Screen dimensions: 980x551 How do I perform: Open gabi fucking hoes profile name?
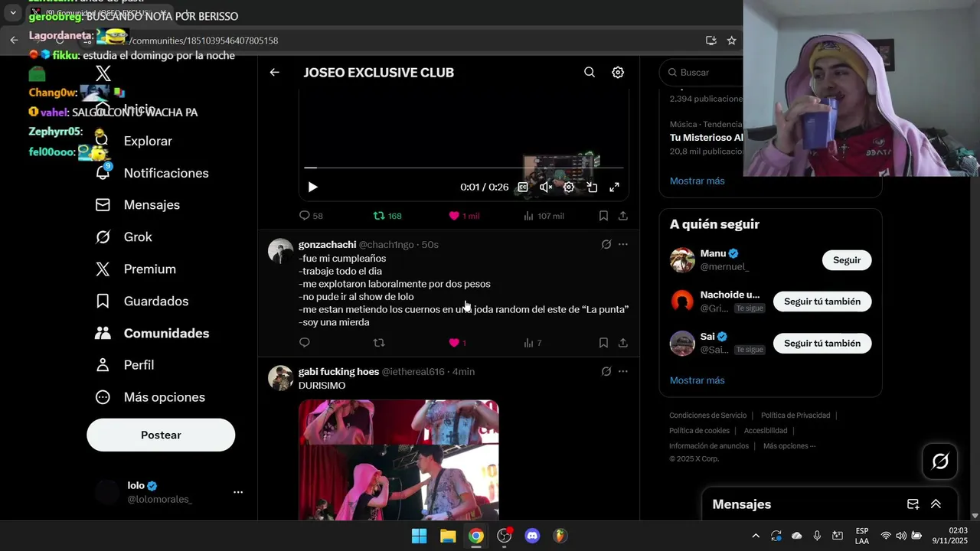click(x=338, y=371)
